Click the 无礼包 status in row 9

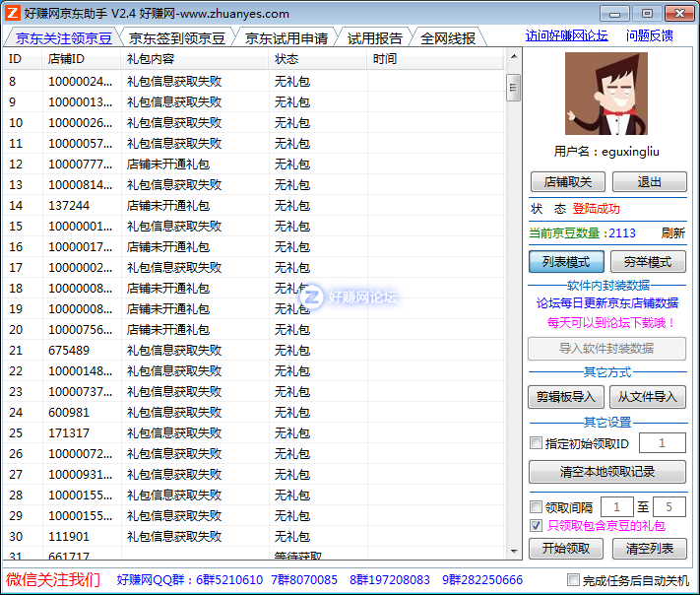(292, 101)
